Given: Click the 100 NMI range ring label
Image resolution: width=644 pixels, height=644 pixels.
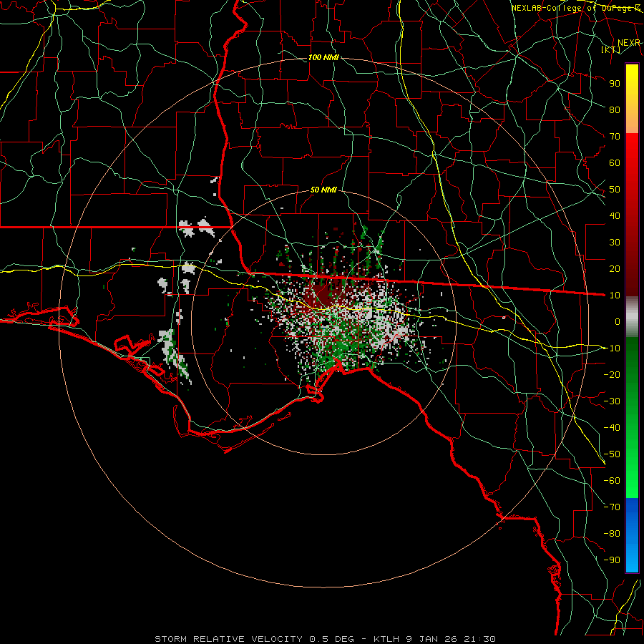Looking at the screenshot, I should click(323, 57).
